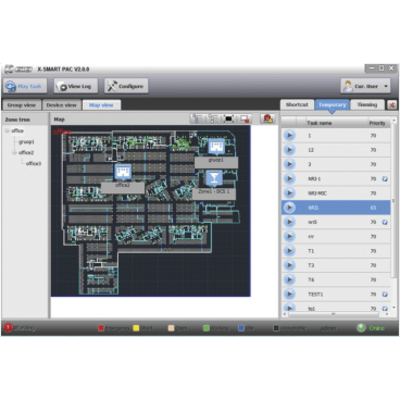Open the Configure tools
The image size is (400, 400).
(x=126, y=86)
